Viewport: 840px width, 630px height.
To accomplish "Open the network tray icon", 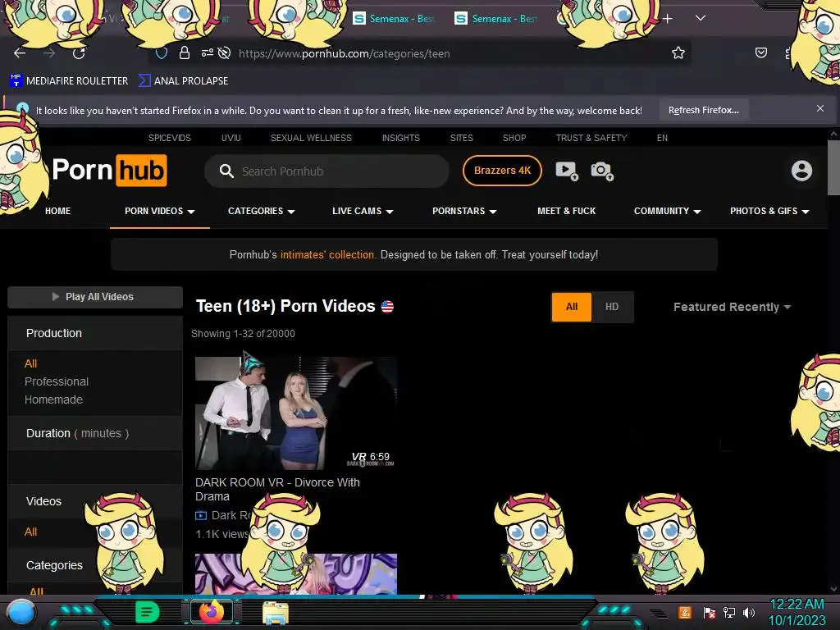I will click(729, 612).
